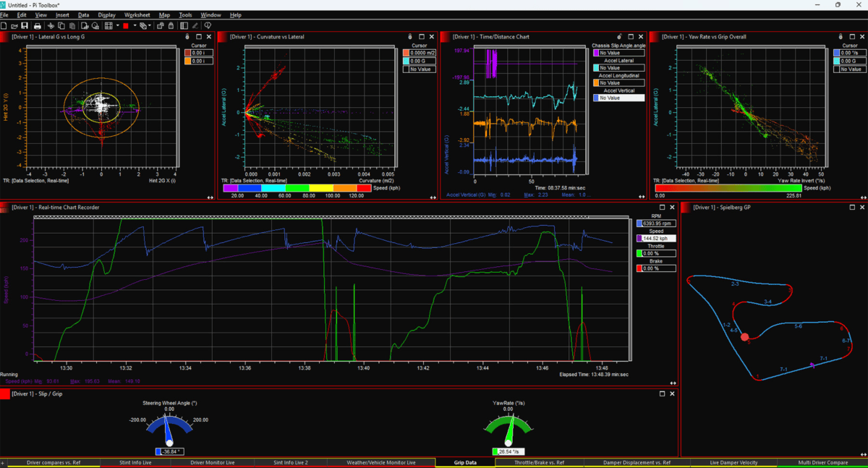The image size is (868, 468).
Task: Click the Chassis Slip Angle purple swatch
Action: tap(596, 53)
